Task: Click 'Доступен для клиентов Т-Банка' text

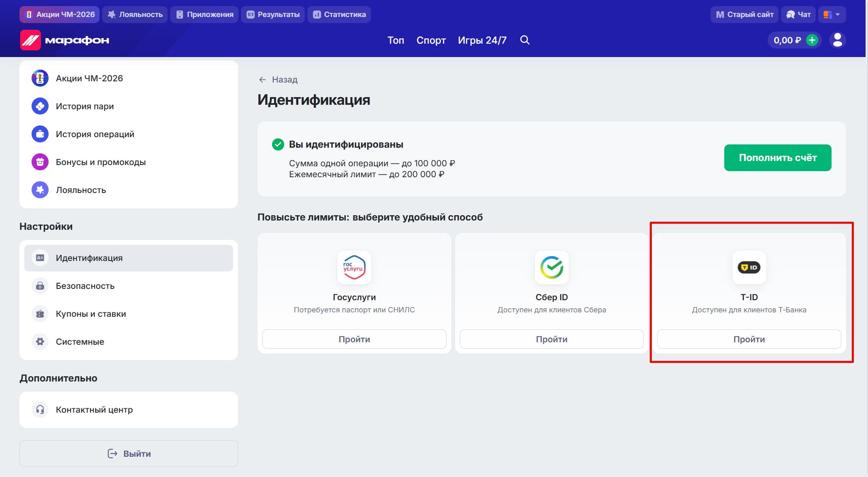Action: [749, 310]
